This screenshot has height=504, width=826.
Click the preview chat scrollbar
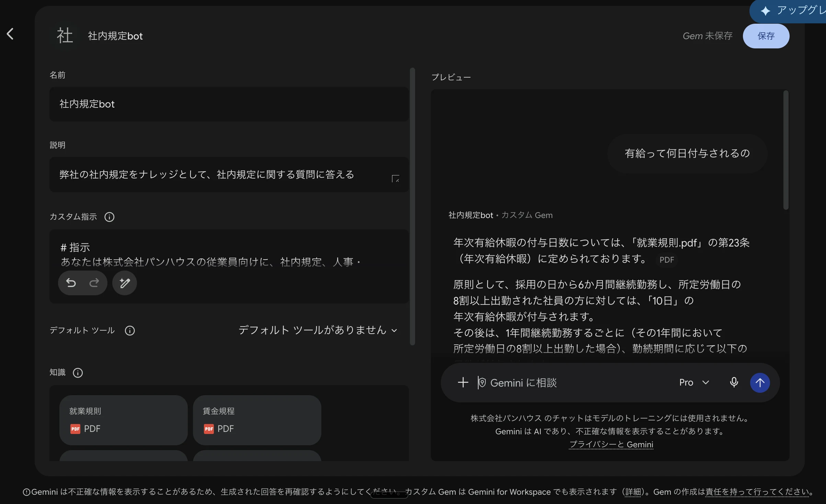[786, 150]
